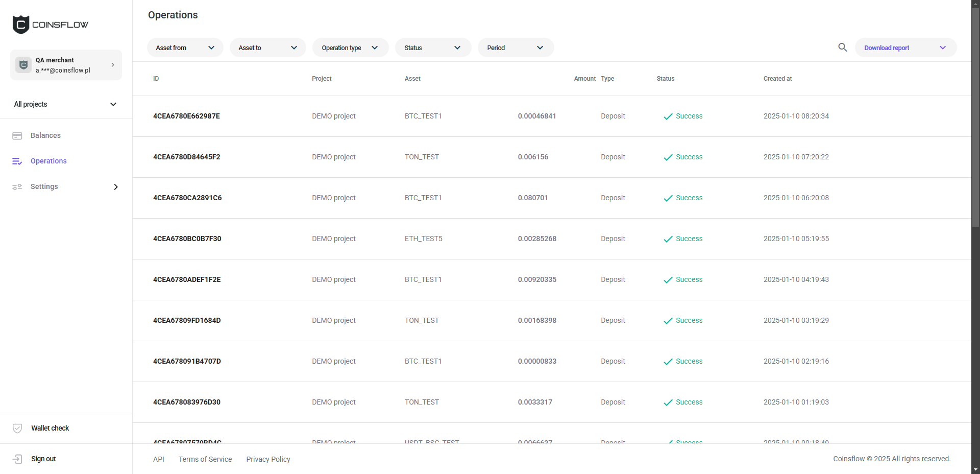Go to the Balances page
This screenshot has height=474, width=980.
(x=45, y=136)
